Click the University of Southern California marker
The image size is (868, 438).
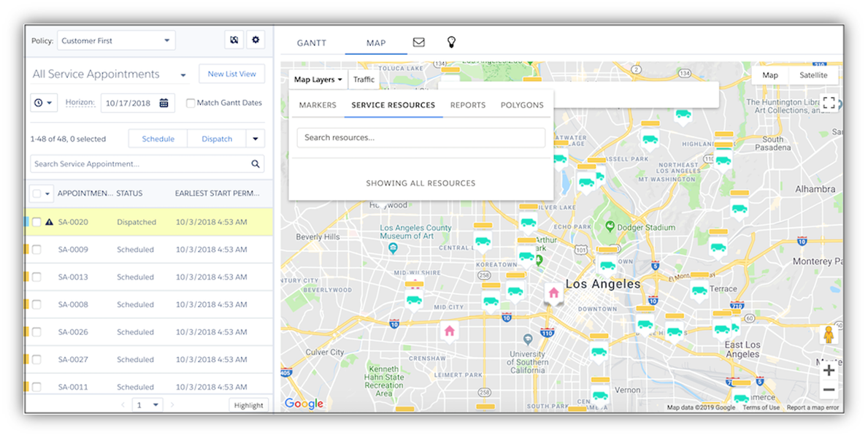(x=528, y=338)
